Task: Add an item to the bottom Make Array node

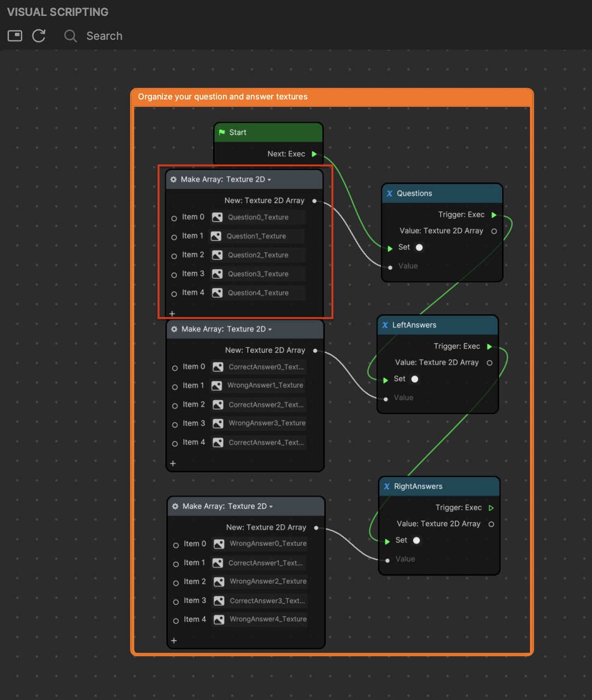Action: (174, 640)
